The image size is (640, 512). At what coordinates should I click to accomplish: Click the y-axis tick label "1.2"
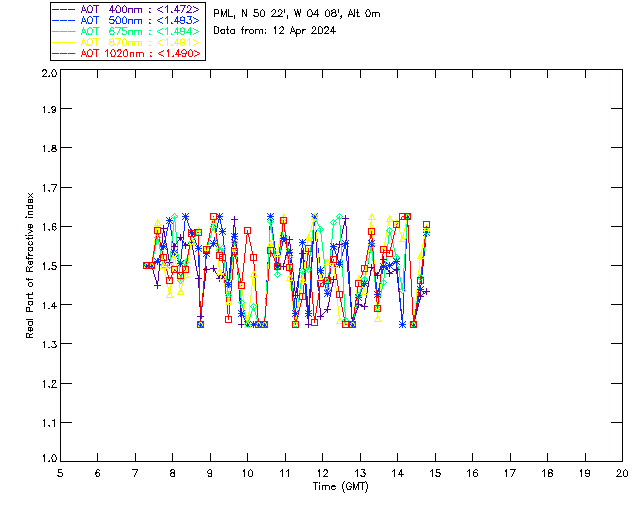(49, 384)
